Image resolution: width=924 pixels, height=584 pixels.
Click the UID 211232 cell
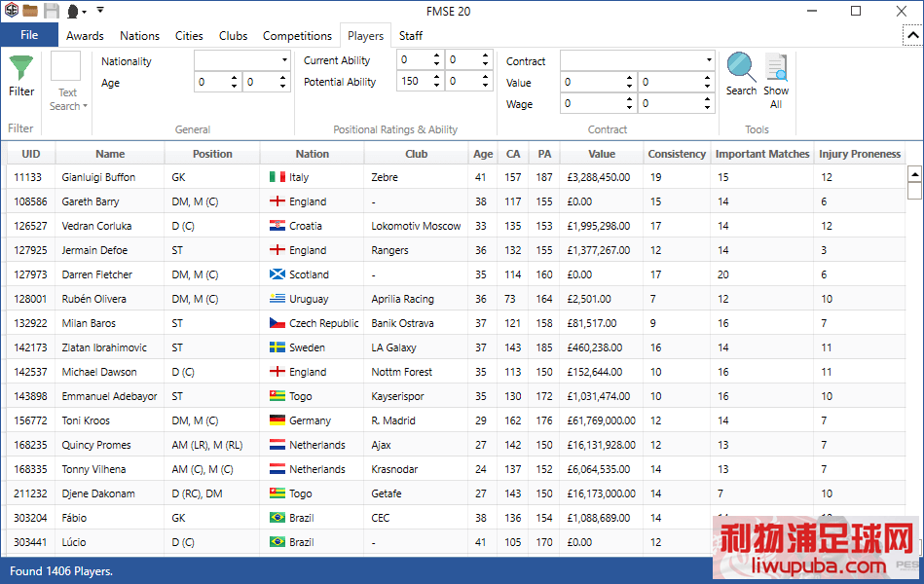click(x=31, y=493)
